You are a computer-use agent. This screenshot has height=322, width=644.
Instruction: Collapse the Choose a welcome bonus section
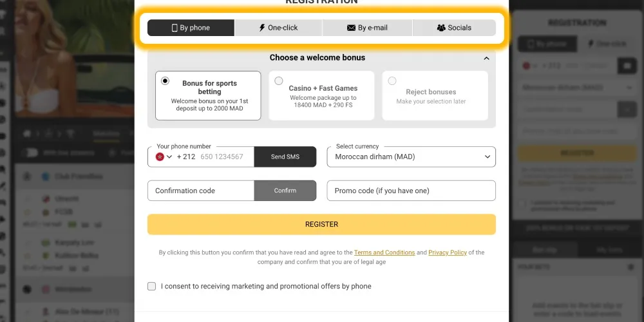click(x=486, y=58)
